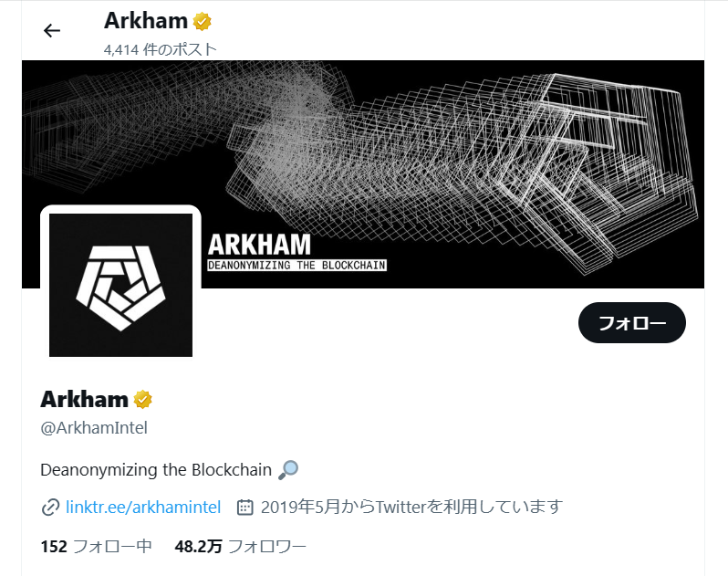
Task: Click the 4,414 件のポスト post count
Action: point(161,49)
